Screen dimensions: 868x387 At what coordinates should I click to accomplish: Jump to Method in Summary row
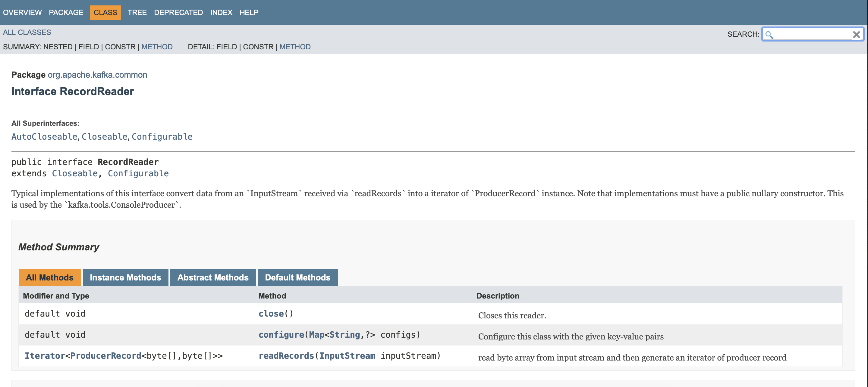[157, 47]
